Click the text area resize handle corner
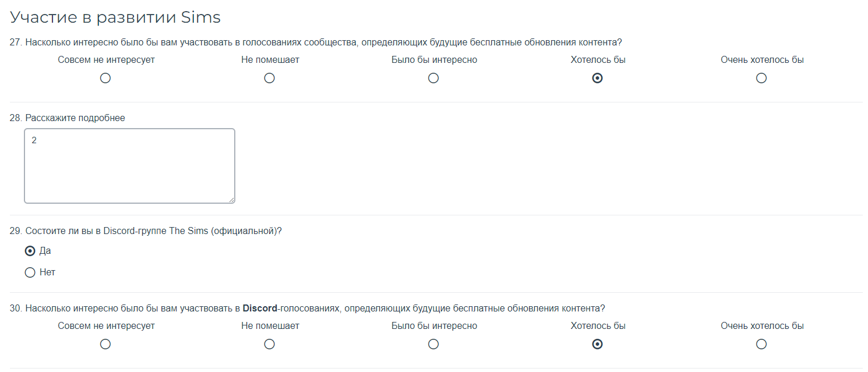 pos(231,200)
